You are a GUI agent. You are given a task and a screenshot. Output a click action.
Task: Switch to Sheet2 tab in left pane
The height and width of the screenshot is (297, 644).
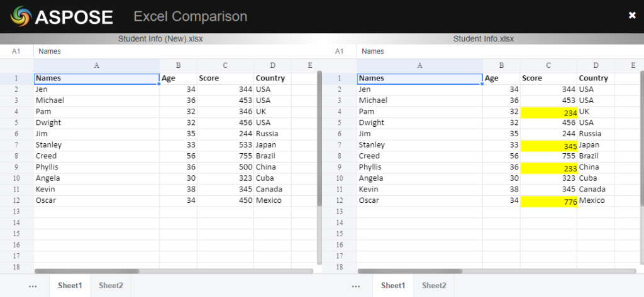(x=111, y=286)
